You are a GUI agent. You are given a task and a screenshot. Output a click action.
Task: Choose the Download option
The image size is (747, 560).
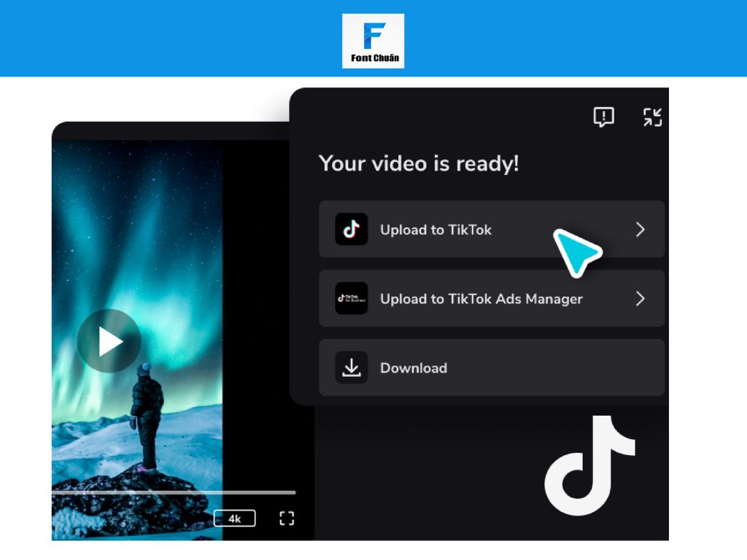(x=492, y=367)
